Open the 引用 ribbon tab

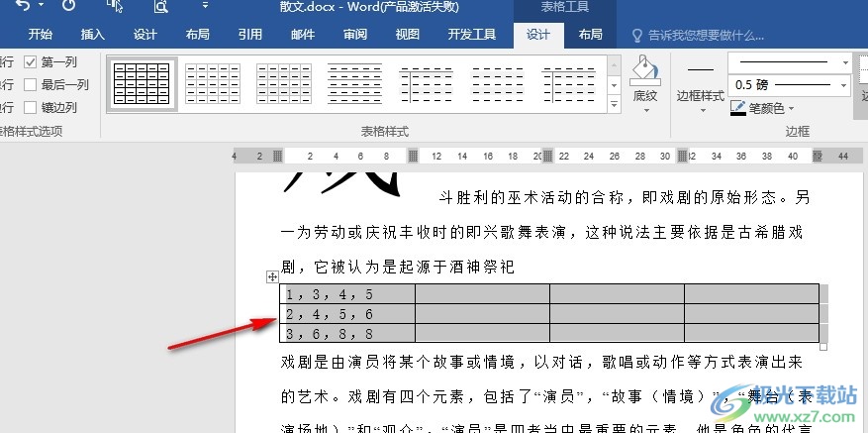click(x=250, y=35)
